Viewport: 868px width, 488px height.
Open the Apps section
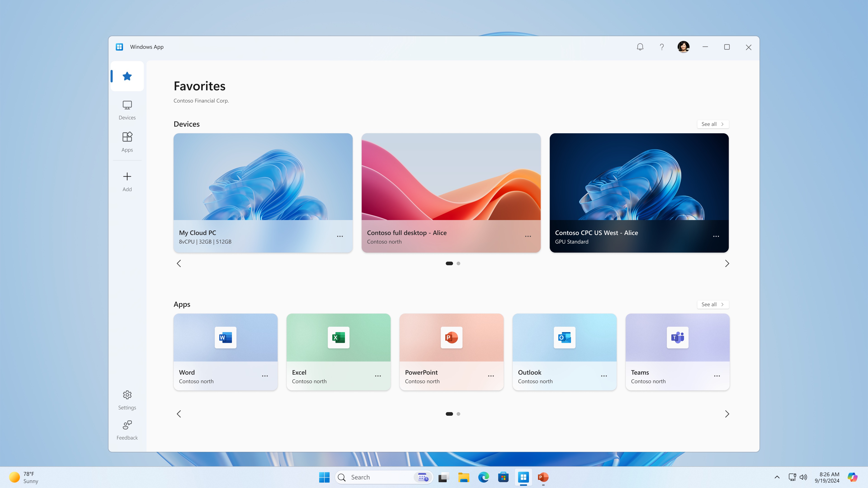click(127, 141)
